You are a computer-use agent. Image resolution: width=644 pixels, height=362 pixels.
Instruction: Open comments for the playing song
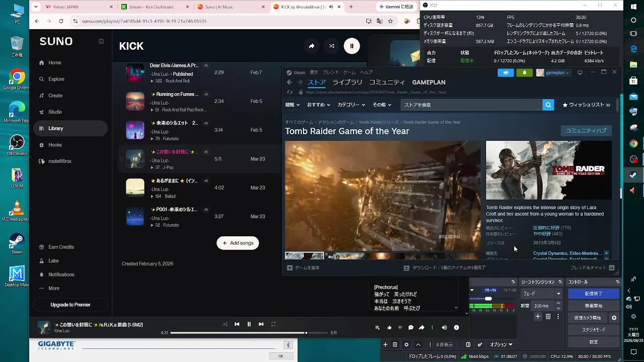pyautogui.click(x=411, y=328)
